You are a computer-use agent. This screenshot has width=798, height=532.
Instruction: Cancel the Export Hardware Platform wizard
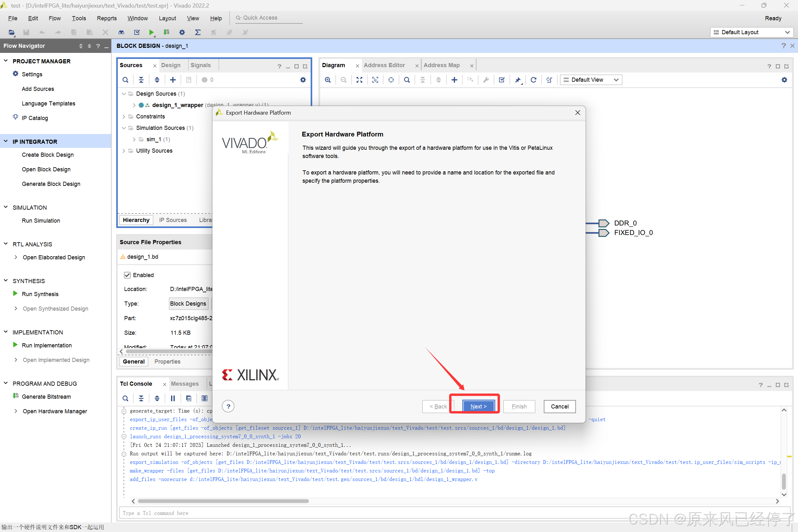point(559,406)
